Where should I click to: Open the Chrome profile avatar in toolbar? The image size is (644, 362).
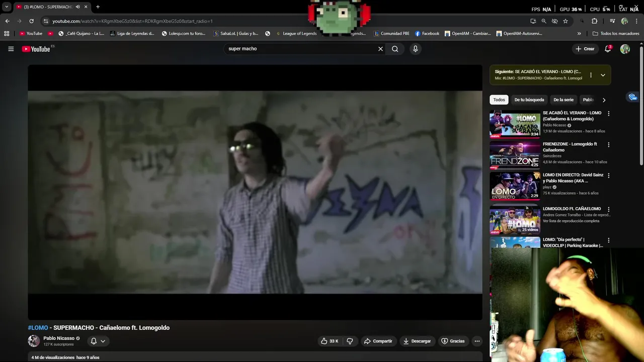pos(624,21)
